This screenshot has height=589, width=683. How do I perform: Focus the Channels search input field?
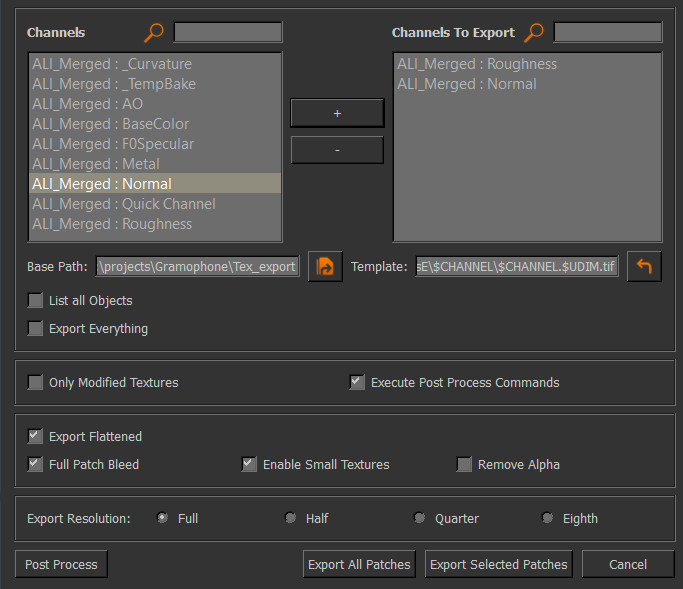point(228,33)
